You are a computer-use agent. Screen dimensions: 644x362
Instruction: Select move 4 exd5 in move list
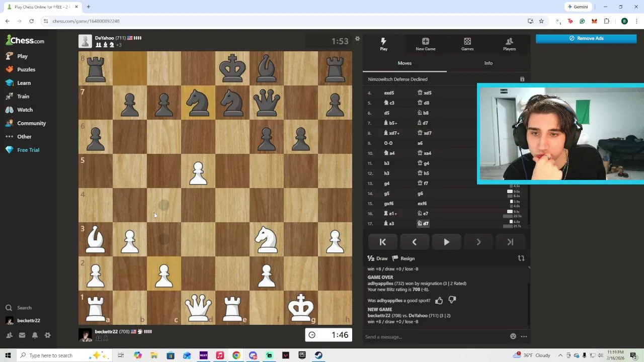pyautogui.click(x=389, y=93)
